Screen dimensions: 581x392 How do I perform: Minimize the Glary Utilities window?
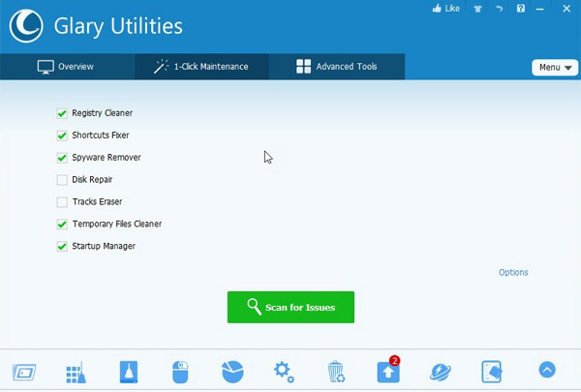[540, 9]
